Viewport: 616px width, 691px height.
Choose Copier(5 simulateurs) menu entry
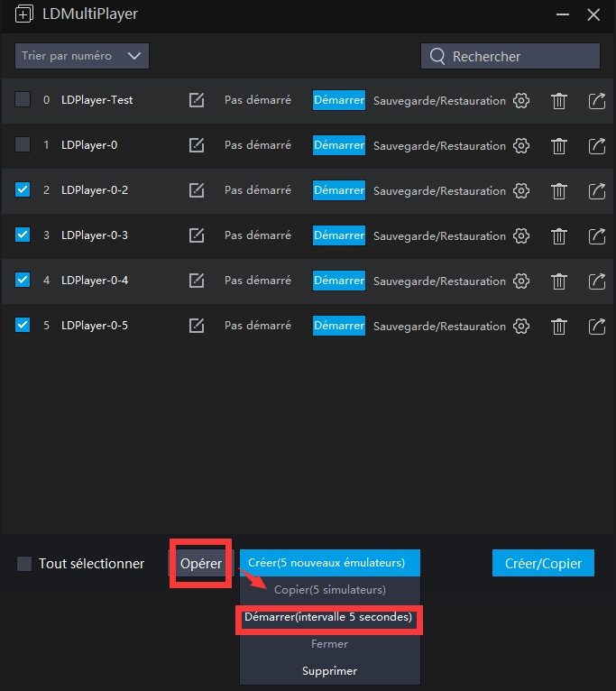pyautogui.click(x=329, y=590)
